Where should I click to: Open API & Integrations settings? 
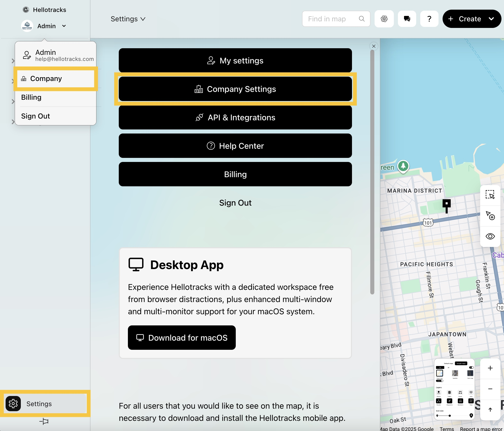pyautogui.click(x=235, y=118)
